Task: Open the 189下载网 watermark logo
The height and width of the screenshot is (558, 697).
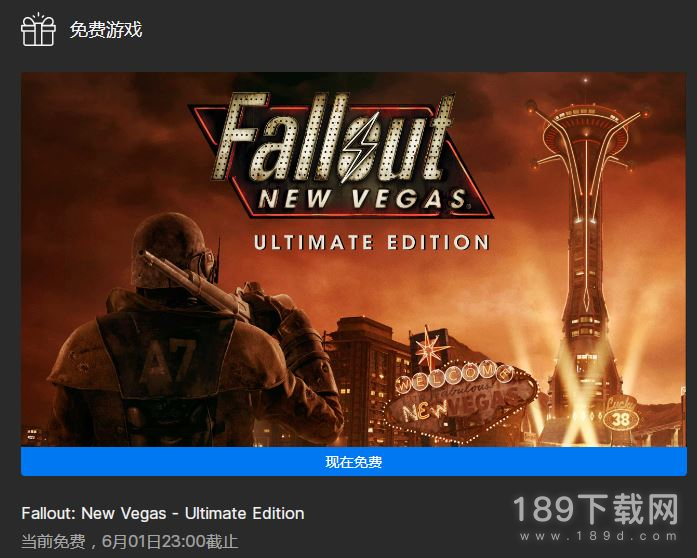Action: pos(596,510)
